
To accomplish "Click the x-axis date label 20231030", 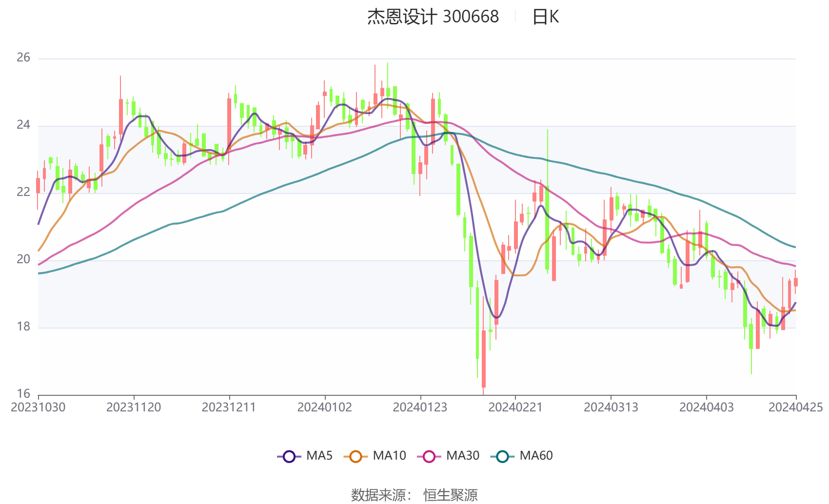I will click(38, 407).
